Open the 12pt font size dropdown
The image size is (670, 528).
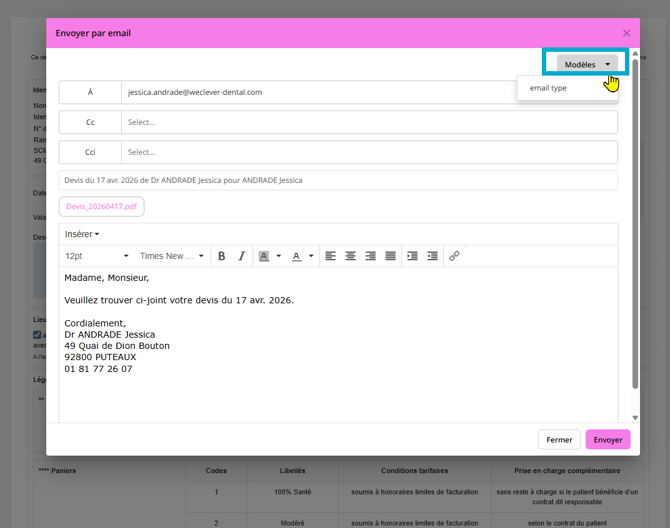click(97, 256)
